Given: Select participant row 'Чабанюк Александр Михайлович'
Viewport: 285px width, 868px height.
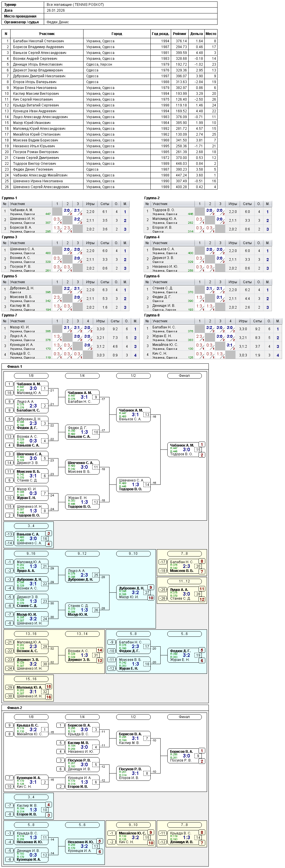Looking at the screenshot, I should tap(109, 175).
